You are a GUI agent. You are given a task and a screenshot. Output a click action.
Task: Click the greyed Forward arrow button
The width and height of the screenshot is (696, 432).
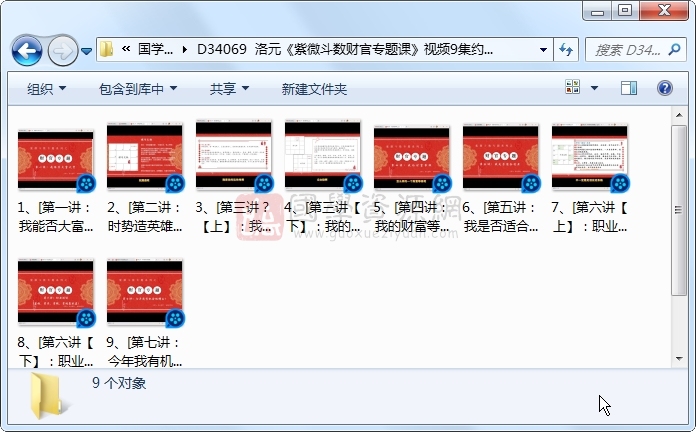[62, 51]
